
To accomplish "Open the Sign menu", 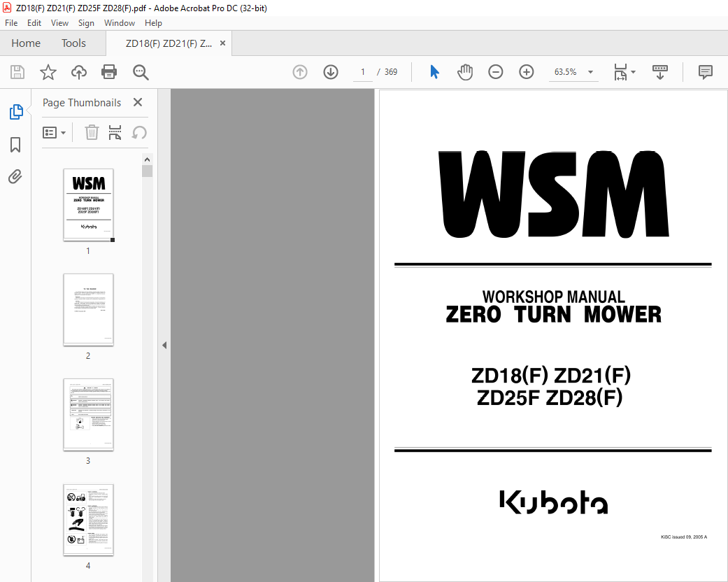I will tap(86, 23).
